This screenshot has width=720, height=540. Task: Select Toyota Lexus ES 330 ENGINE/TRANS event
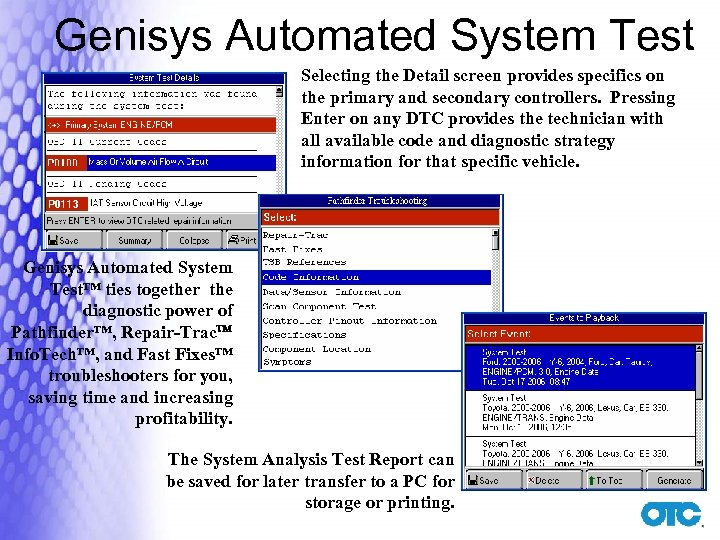580,413
